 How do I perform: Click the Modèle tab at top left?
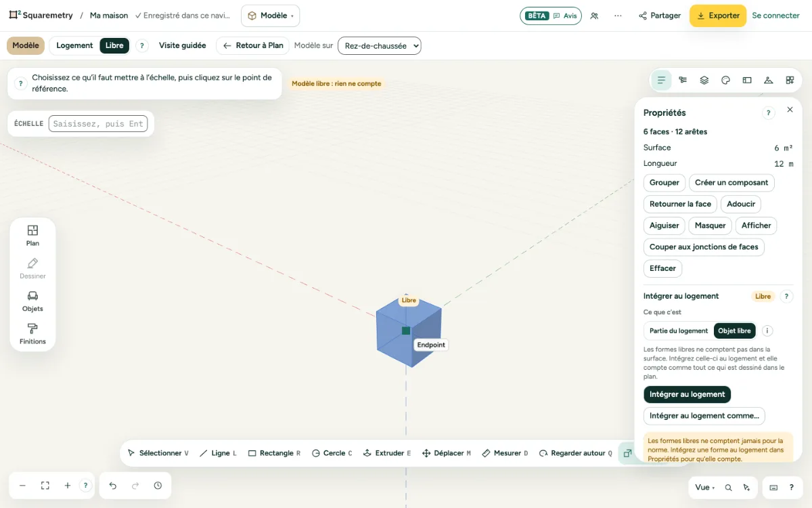click(x=26, y=45)
